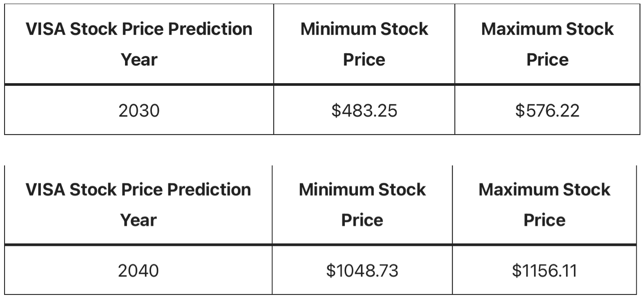This screenshot has height=299, width=644.
Task: Select the Minimum Stock Price header above $1048.73
Action: [362, 204]
